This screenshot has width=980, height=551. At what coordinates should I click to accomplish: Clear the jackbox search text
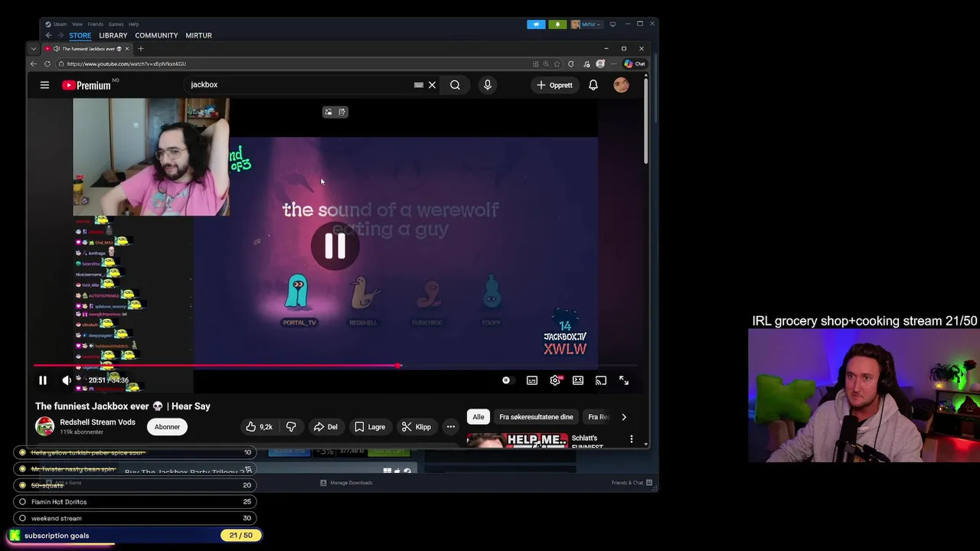tap(432, 85)
